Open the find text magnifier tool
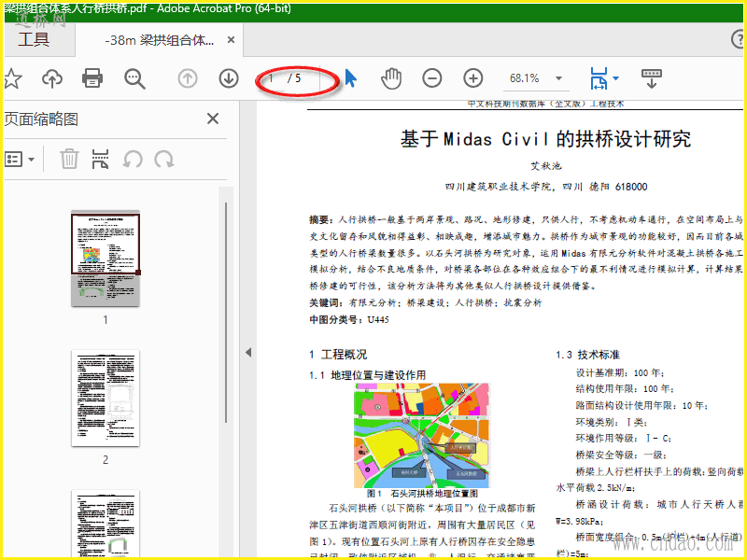The height and width of the screenshot is (560, 747). (x=134, y=79)
